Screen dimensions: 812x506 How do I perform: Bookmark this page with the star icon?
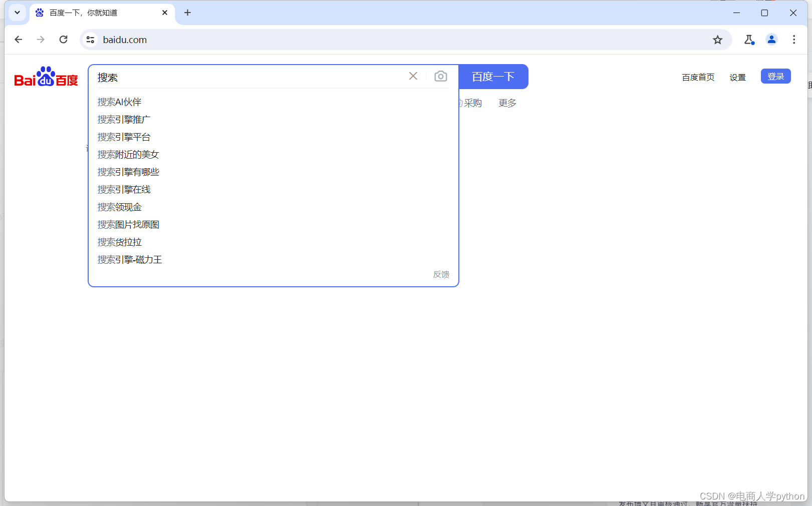tap(718, 40)
